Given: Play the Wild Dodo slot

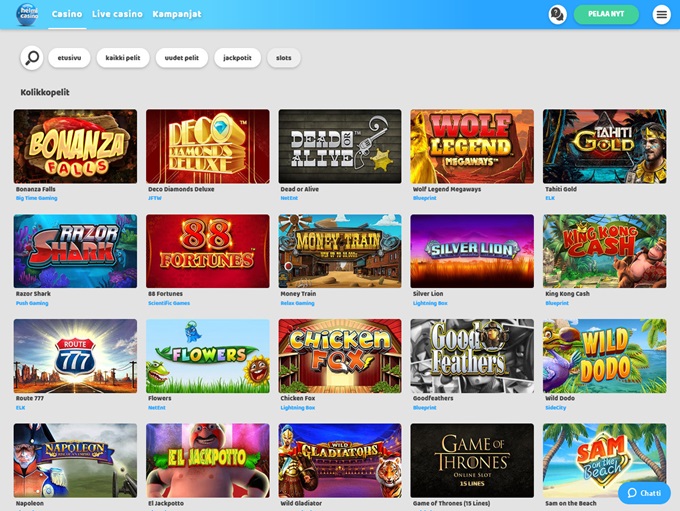Looking at the screenshot, I should coord(604,356).
